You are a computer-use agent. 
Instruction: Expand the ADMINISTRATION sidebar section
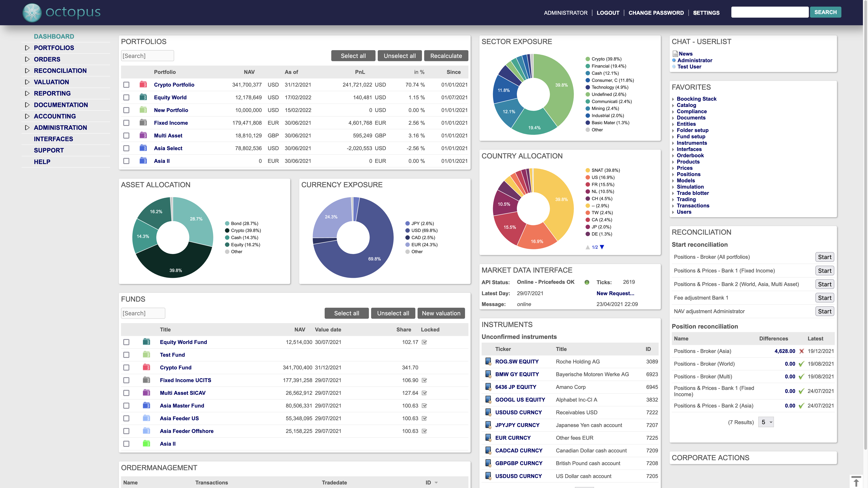[27, 128]
